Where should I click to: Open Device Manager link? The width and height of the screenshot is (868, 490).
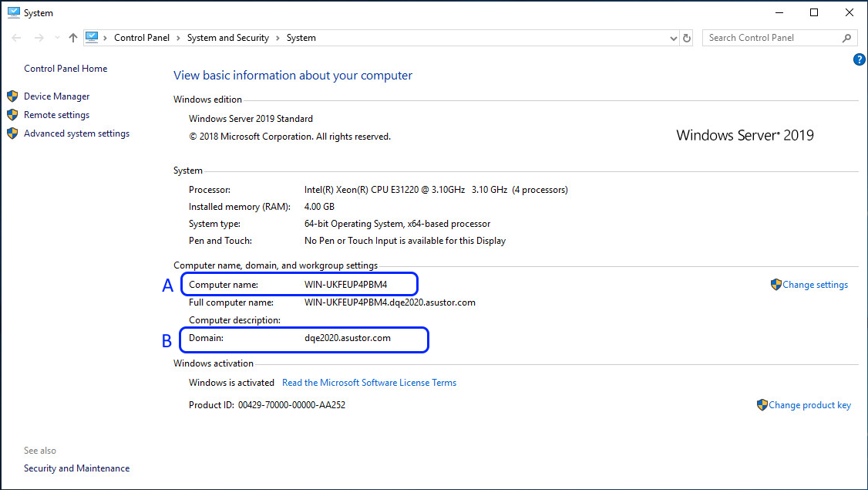click(x=56, y=96)
